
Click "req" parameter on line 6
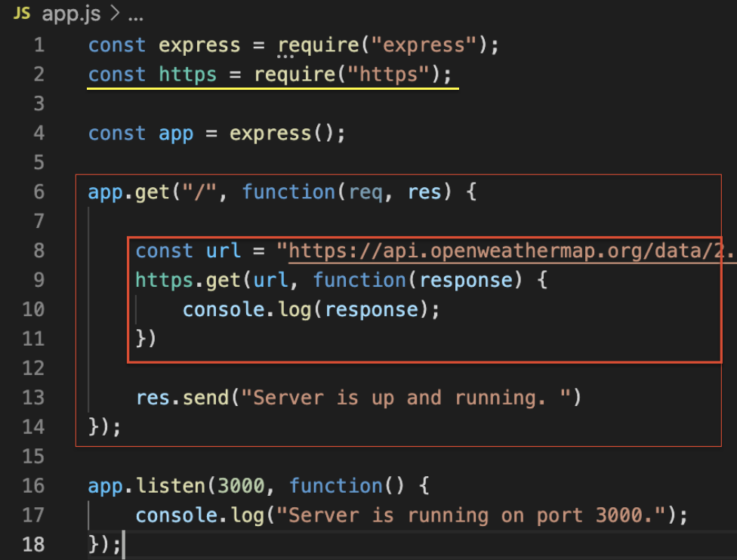[x=365, y=193]
